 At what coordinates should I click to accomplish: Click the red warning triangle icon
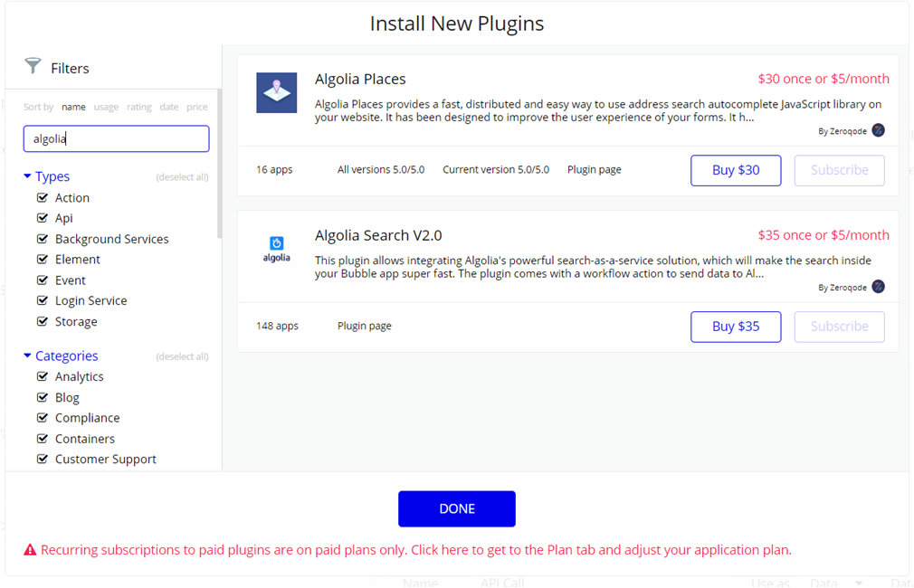click(x=30, y=550)
